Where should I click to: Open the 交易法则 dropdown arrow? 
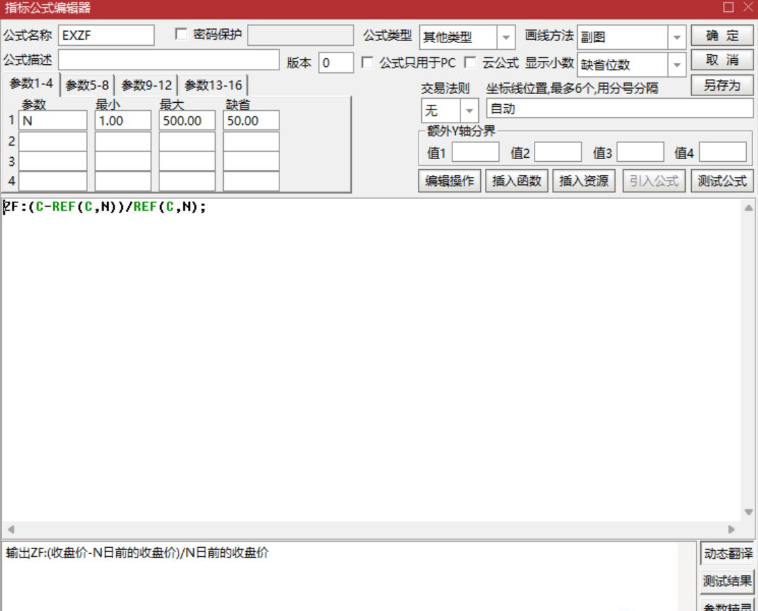coord(469,111)
